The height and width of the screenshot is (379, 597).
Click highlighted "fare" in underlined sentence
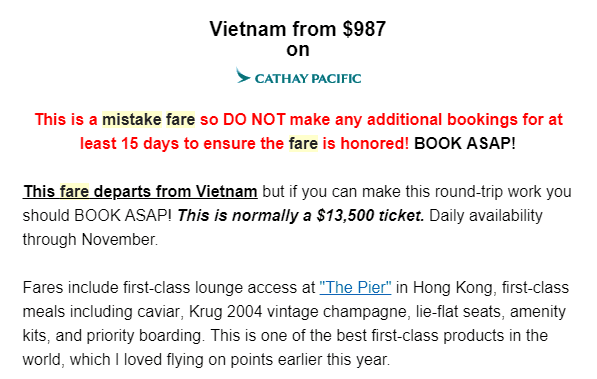point(74,192)
